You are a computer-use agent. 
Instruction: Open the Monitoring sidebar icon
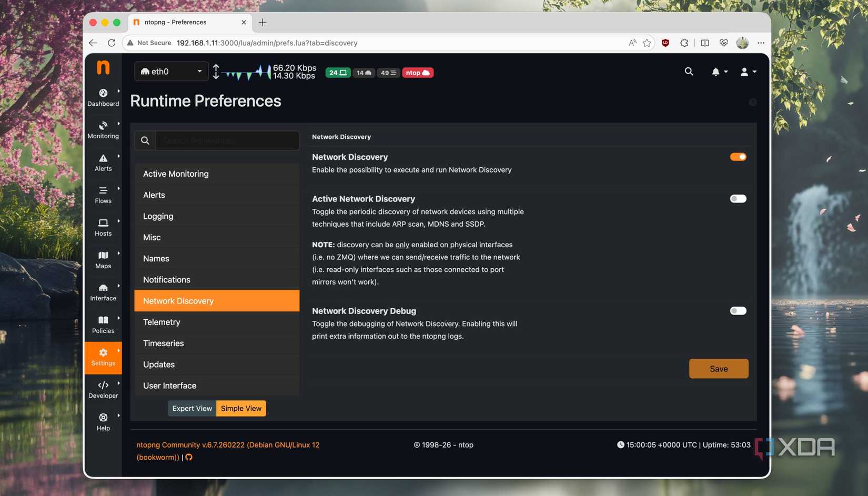[x=103, y=125]
